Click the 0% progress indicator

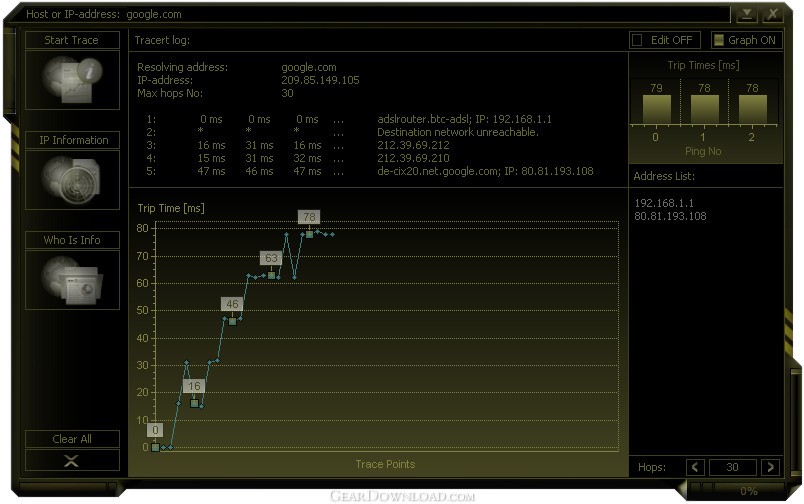749,491
